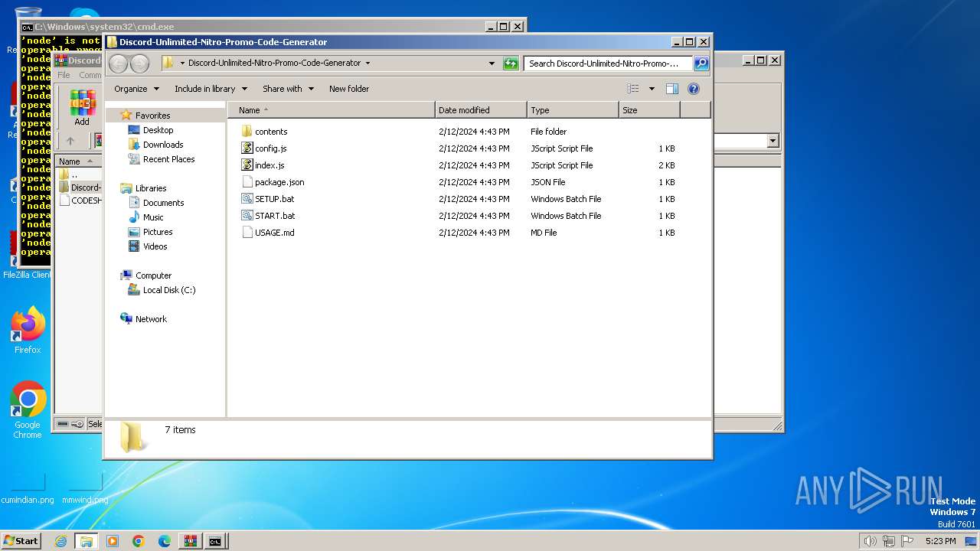This screenshot has width=980, height=551.
Task: Select the config.js file
Action: pyautogui.click(x=270, y=148)
